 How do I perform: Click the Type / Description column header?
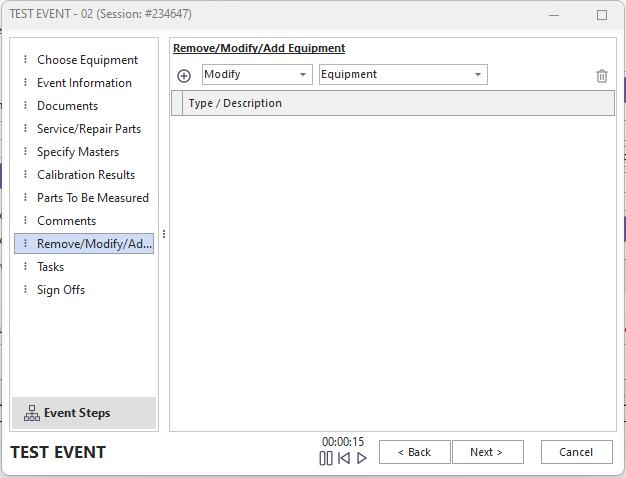tap(235, 103)
